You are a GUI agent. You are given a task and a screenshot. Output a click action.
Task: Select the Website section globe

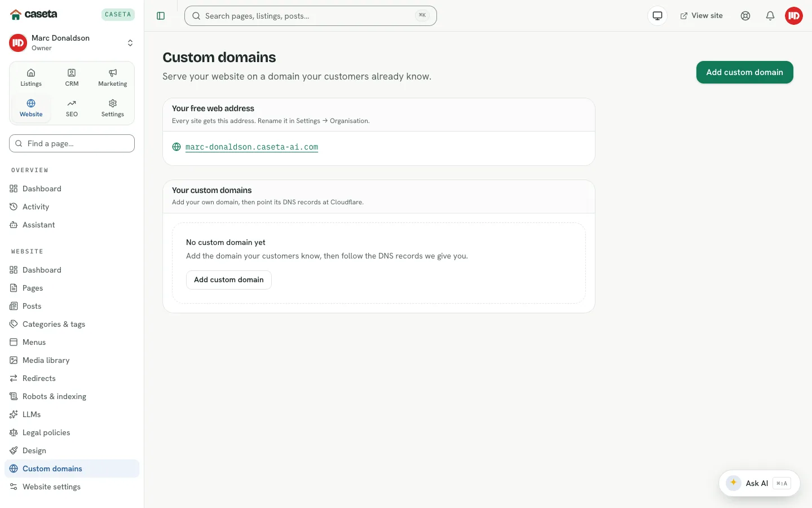pos(31,108)
